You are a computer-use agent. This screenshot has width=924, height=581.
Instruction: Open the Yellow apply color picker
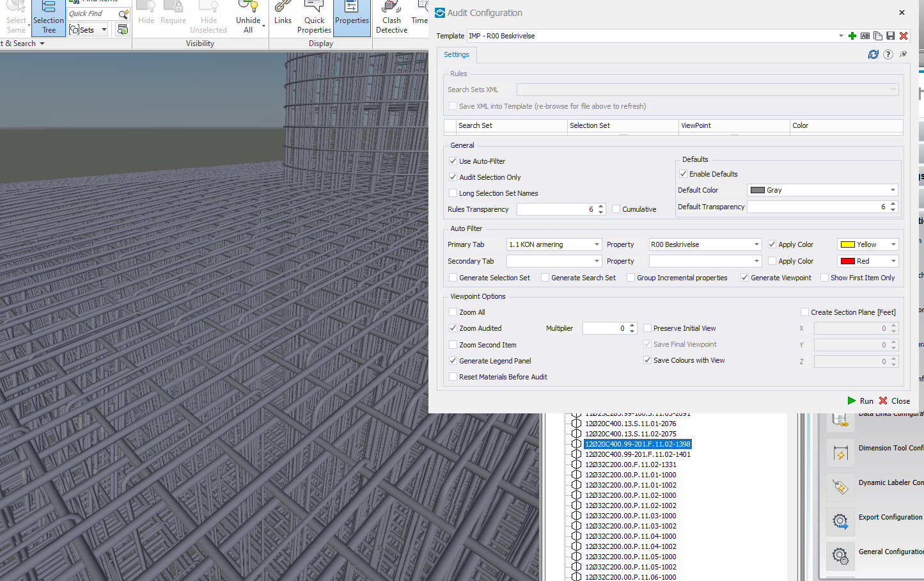[868, 244]
